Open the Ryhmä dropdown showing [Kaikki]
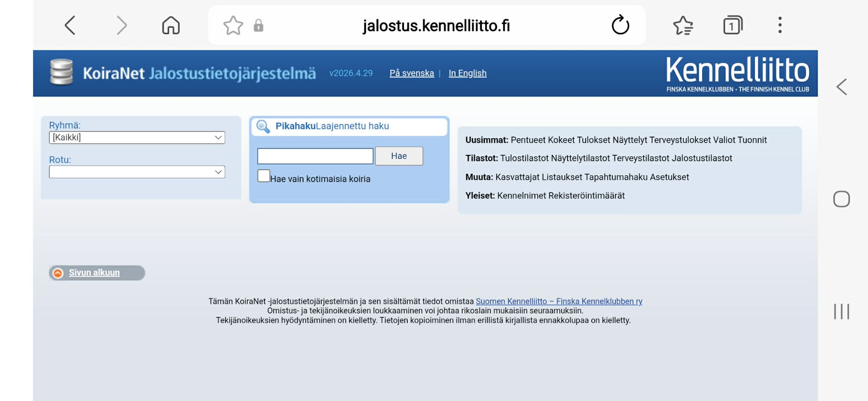Image resolution: width=868 pixels, height=401 pixels. click(137, 137)
